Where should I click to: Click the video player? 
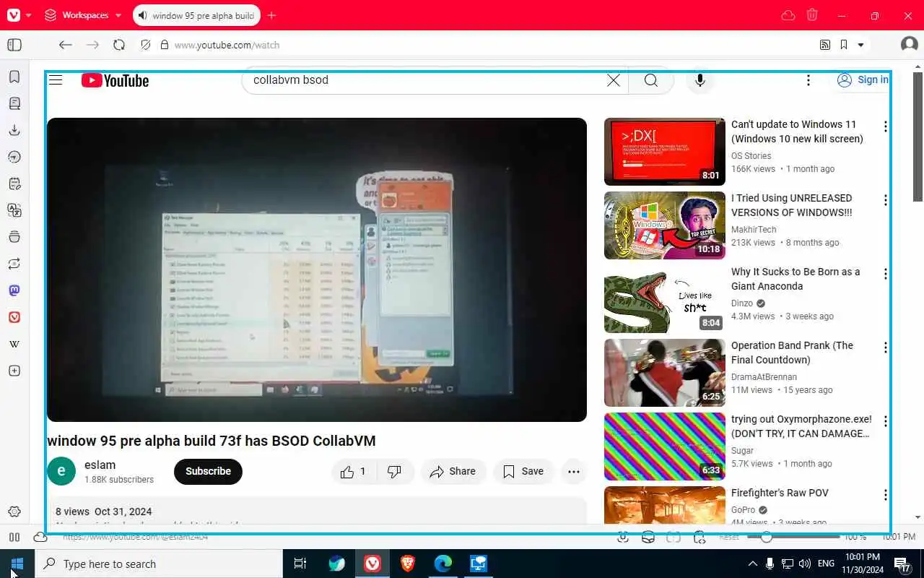(x=317, y=269)
